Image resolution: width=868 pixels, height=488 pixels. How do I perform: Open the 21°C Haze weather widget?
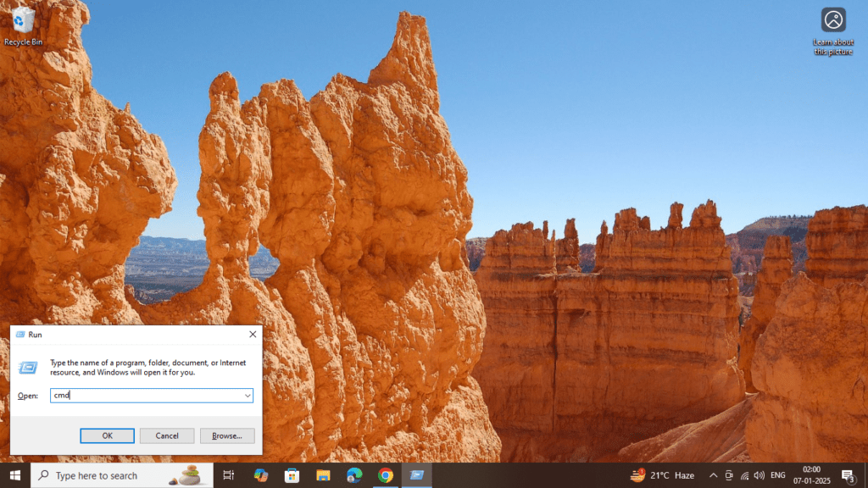pyautogui.click(x=663, y=475)
